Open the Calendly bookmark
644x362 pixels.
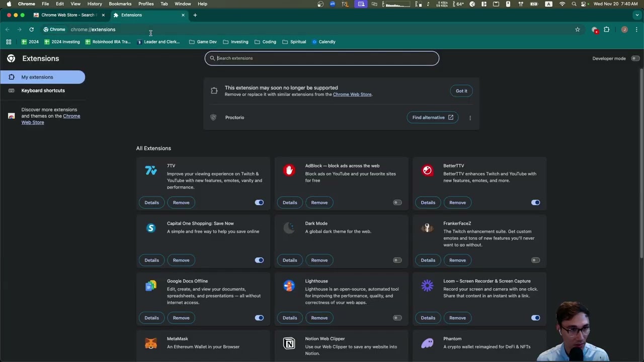coord(324,42)
